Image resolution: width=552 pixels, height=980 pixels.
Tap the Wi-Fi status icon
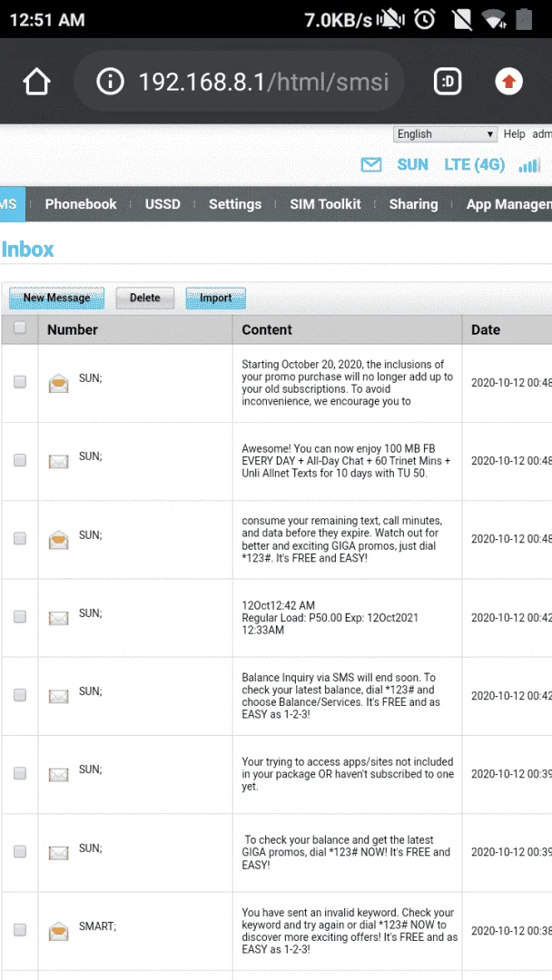(x=495, y=20)
